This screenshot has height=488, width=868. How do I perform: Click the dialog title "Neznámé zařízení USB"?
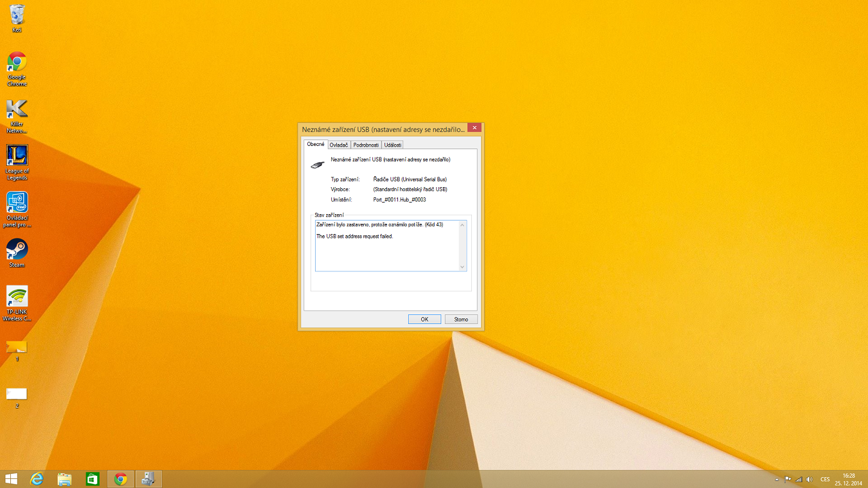click(383, 129)
